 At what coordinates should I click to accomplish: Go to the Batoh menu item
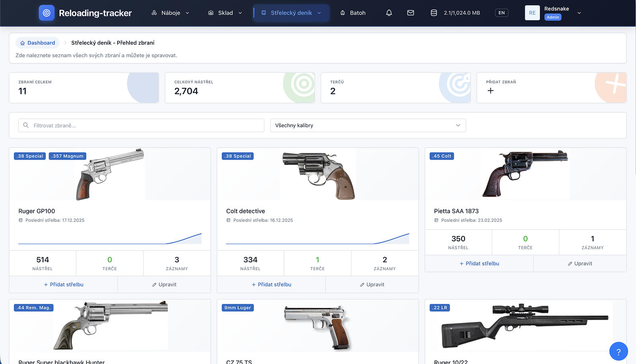pyautogui.click(x=353, y=13)
